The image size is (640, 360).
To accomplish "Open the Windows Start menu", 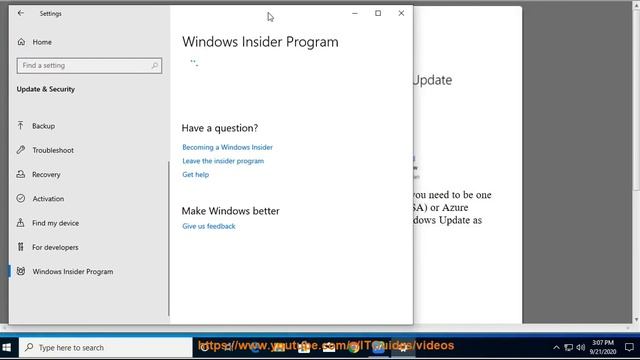I will (x=7, y=348).
